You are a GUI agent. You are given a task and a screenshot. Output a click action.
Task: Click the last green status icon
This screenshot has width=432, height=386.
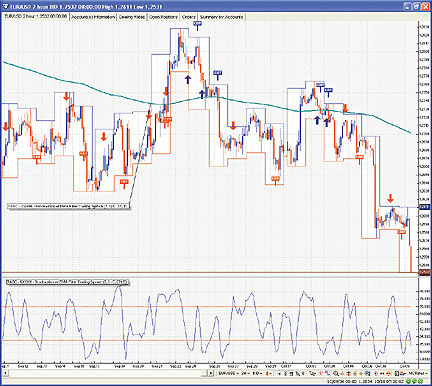point(420,381)
